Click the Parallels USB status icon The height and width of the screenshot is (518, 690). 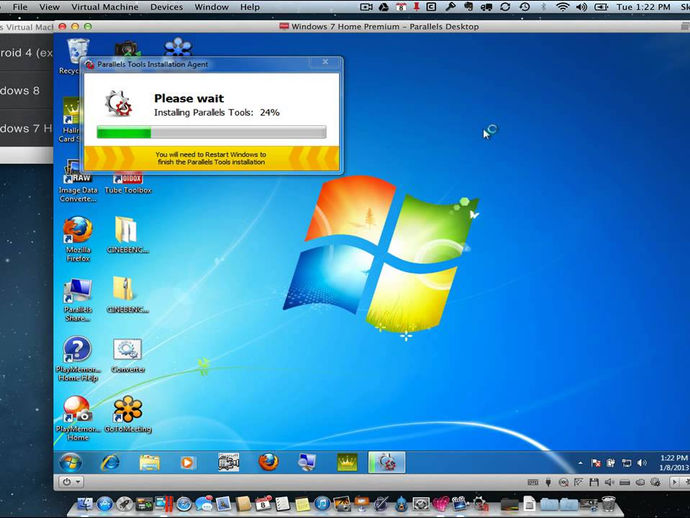[548, 482]
